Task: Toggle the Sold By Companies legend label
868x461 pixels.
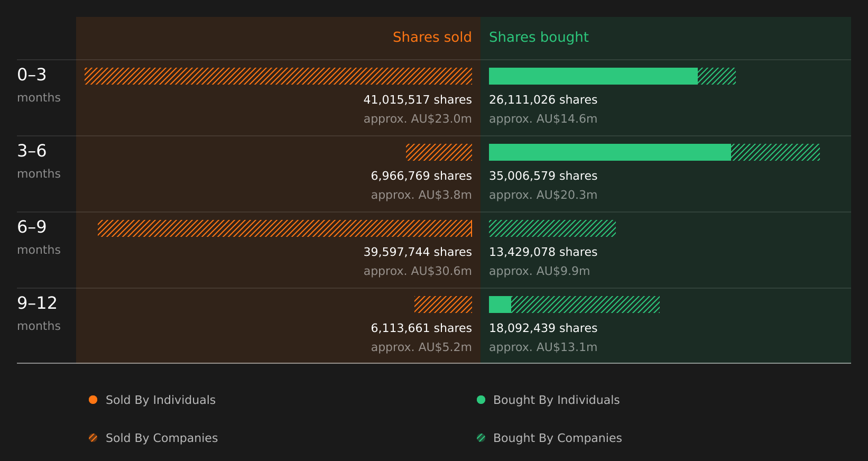Action: coord(162,438)
